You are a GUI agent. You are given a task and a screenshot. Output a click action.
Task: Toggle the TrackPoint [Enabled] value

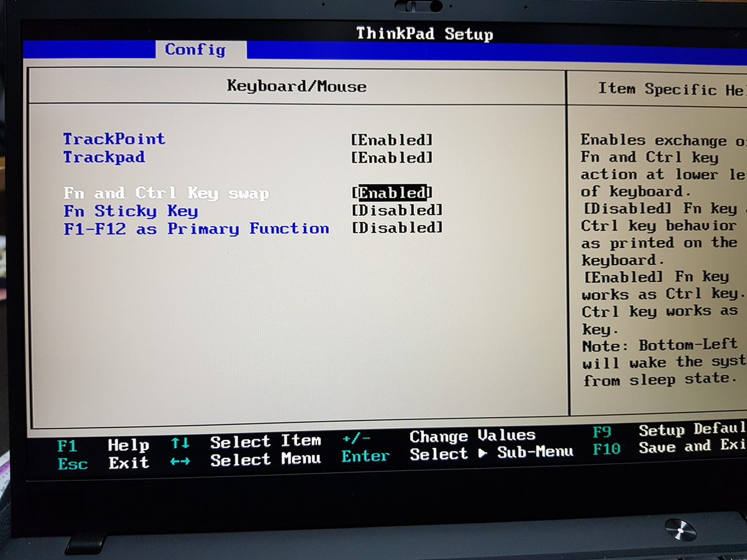[x=392, y=140]
